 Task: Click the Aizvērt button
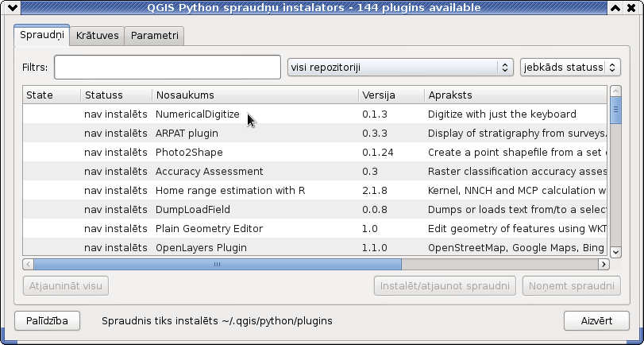[596, 320]
